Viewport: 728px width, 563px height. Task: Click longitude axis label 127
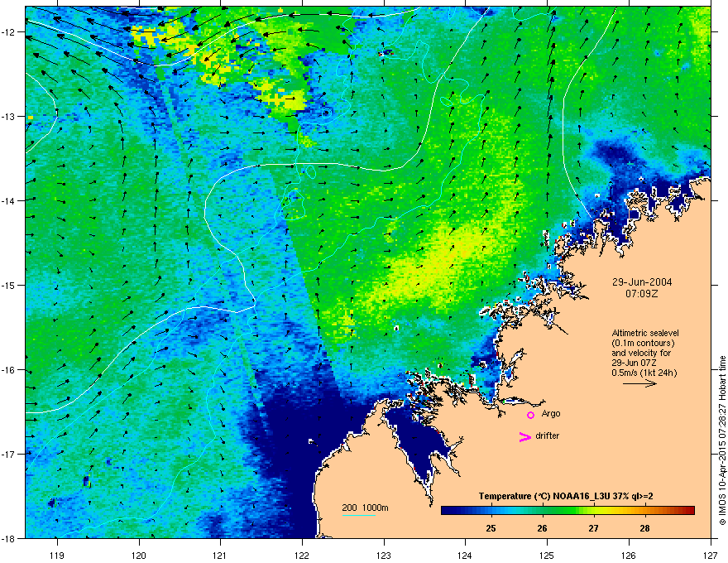tap(711, 555)
